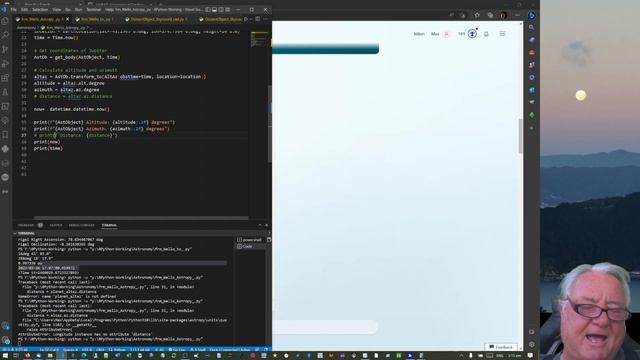Open the Testing flask icon in activity bar
The width and height of the screenshot is (640, 360).
[x=5, y=92]
